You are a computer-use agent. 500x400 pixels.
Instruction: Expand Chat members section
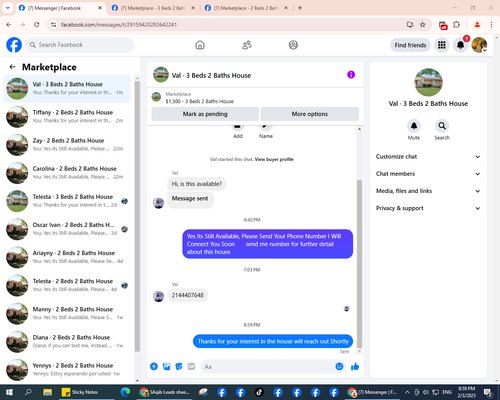[428, 174]
